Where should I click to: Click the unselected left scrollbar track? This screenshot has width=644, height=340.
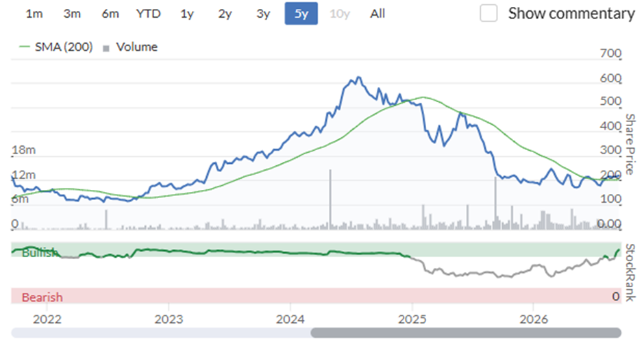[x=161, y=332]
